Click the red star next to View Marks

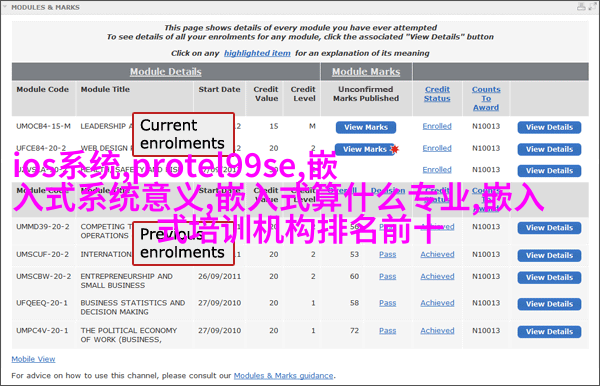pyautogui.click(x=395, y=149)
